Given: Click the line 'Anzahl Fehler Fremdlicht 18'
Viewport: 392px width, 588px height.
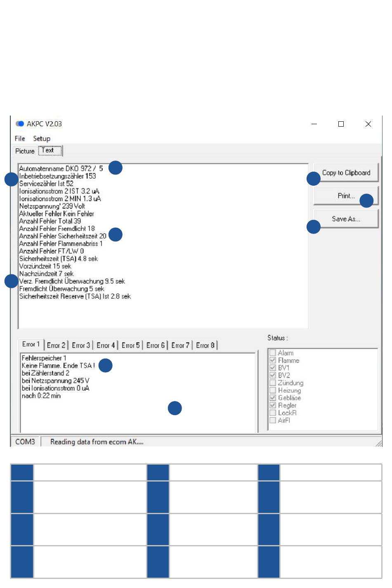Looking at the screenshot, I should (x=57, y=229).
